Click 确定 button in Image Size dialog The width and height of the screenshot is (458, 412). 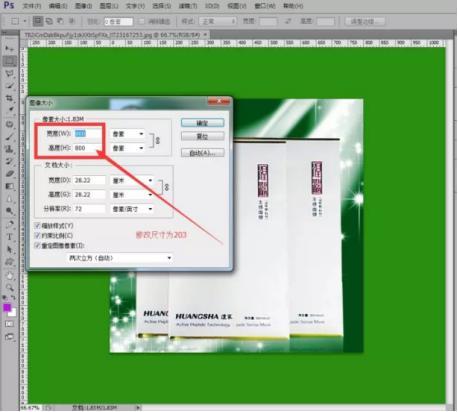[203, 123]
